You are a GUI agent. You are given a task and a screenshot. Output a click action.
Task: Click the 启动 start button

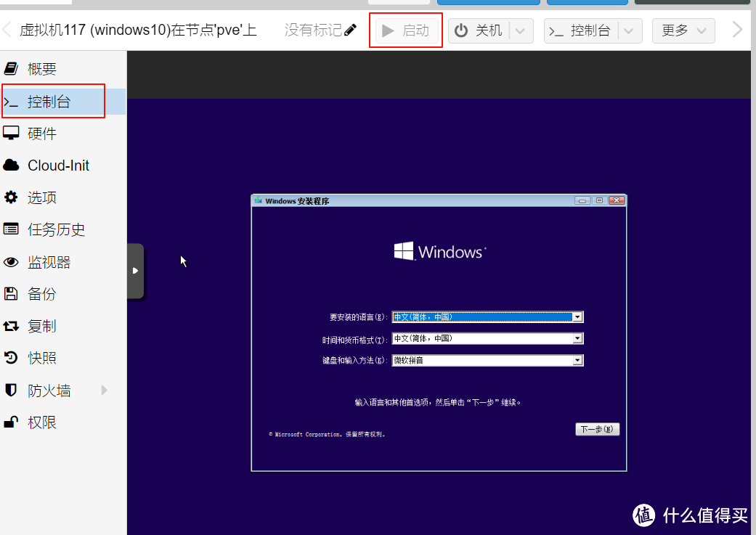pyautogui.click(x=405, y=30)
